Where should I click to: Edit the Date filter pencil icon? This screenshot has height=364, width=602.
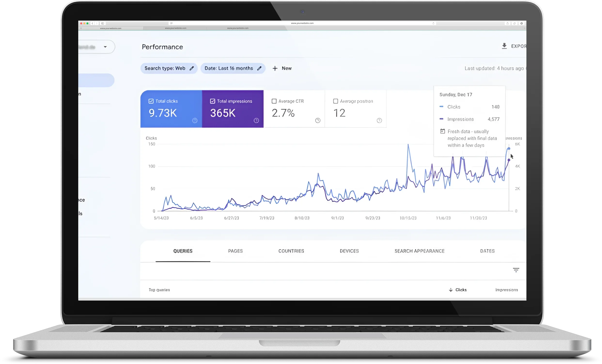[x=259, y=68]
